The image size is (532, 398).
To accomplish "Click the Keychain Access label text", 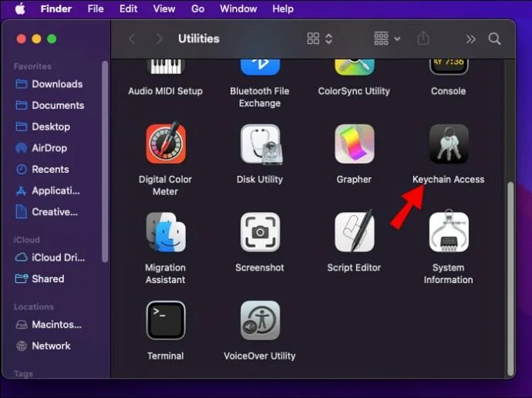I will (x=448, y=180).
